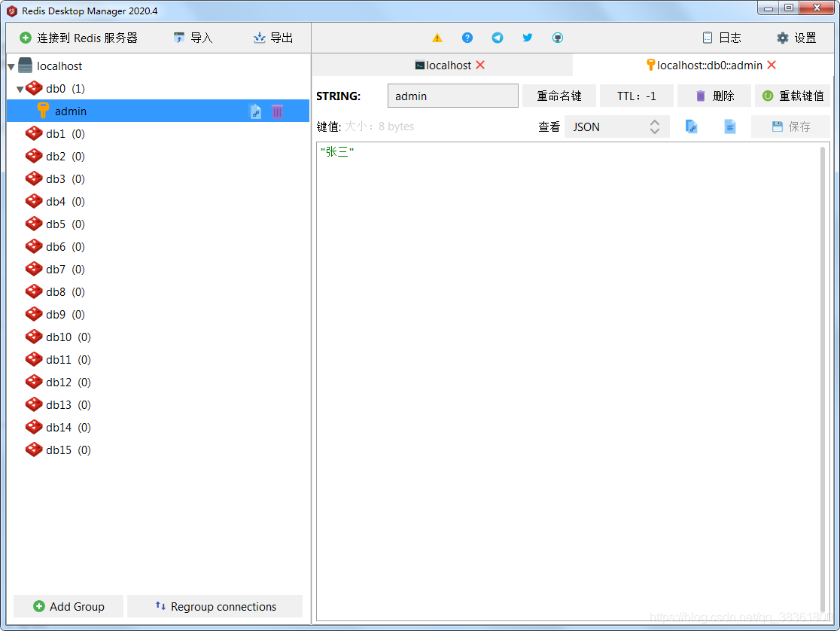Click the trash icon next to admin key

(277, 110)
